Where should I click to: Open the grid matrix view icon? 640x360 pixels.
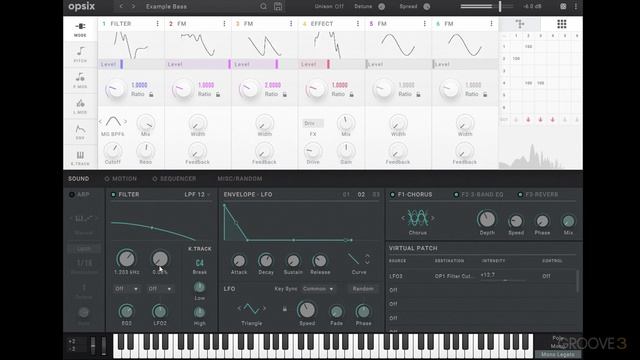[562, 24]
